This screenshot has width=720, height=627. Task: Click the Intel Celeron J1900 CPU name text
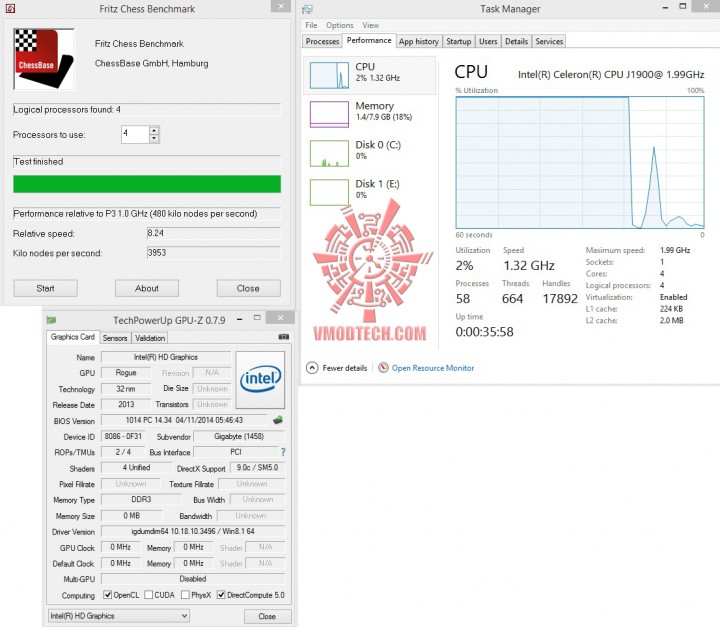pos(611,74)
